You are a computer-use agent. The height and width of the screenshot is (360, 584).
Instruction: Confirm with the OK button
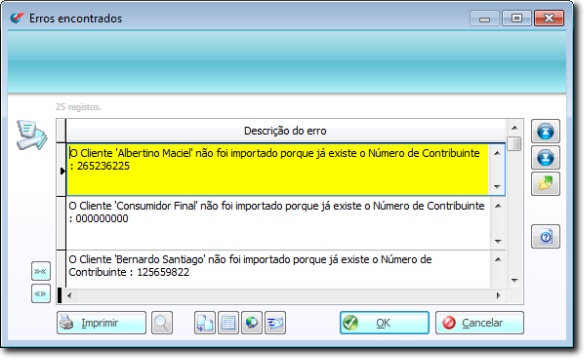pos(384,323)
